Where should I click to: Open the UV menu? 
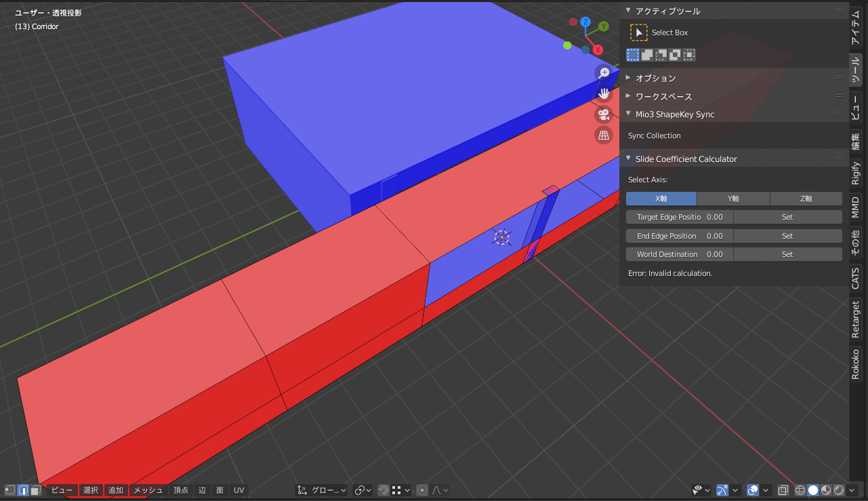tap(239, 490)
